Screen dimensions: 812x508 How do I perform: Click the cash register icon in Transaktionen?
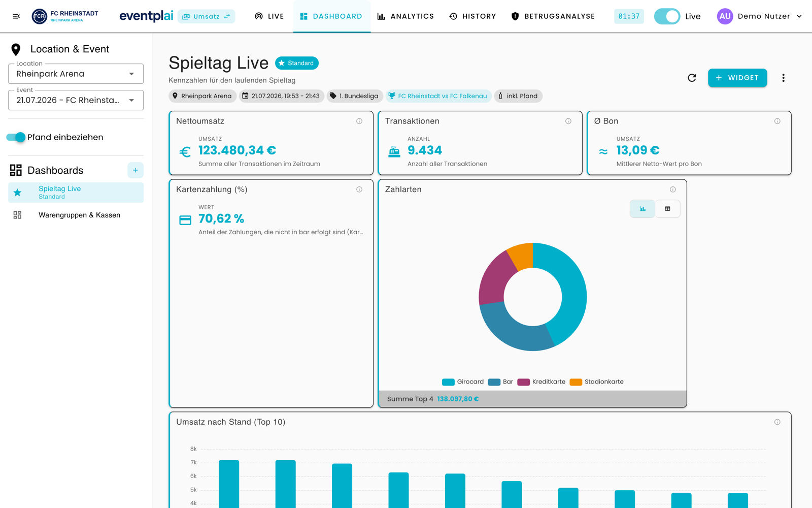click(x=394, y=151)
